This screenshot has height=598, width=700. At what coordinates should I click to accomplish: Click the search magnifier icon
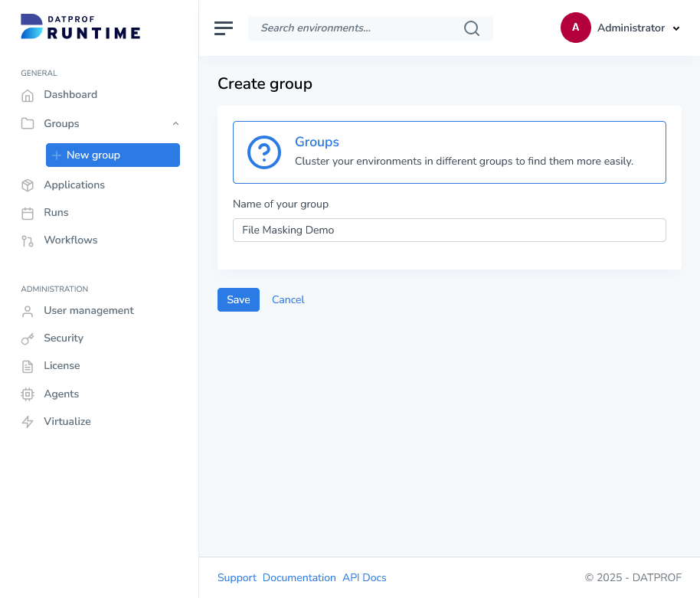[x=472, y=28]
